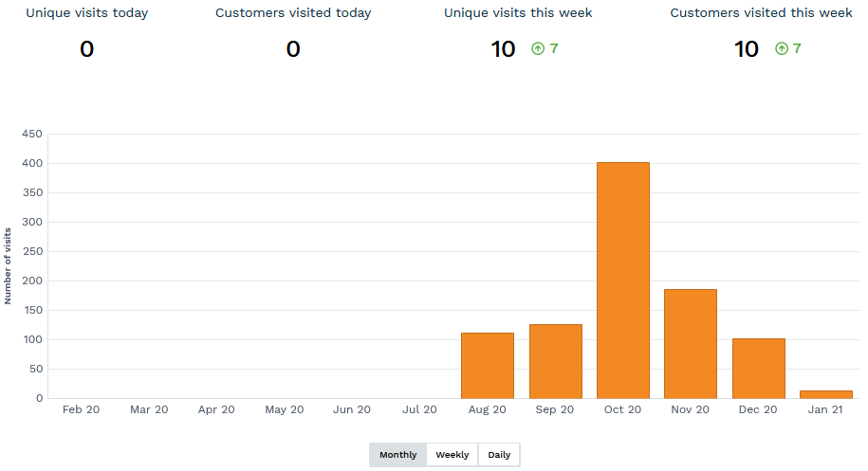Click the Number of visits axis title
Screen dimensions: 868x471
coord(9,266)
